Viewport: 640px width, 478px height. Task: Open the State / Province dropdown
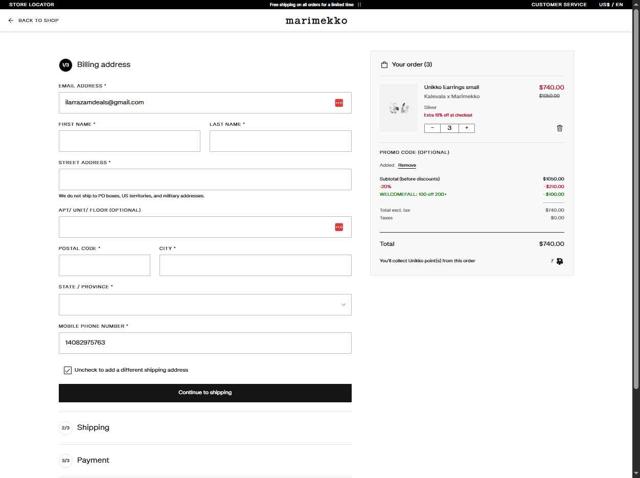point(205,305)
